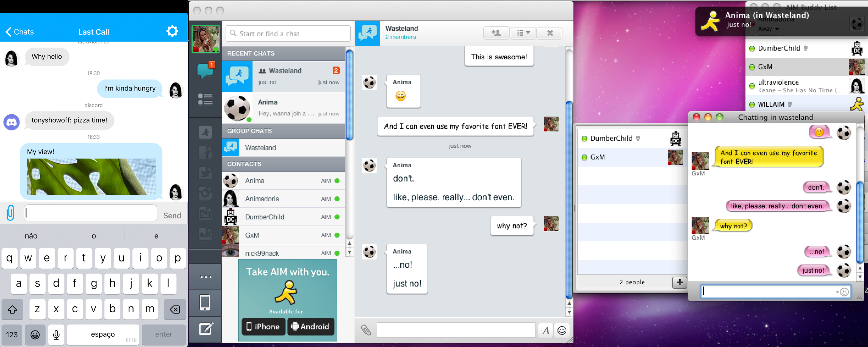Viewport: 868px width, 347px height.
Task: Compose a new message with pencil icon
Action: click(x=206, y=329)
